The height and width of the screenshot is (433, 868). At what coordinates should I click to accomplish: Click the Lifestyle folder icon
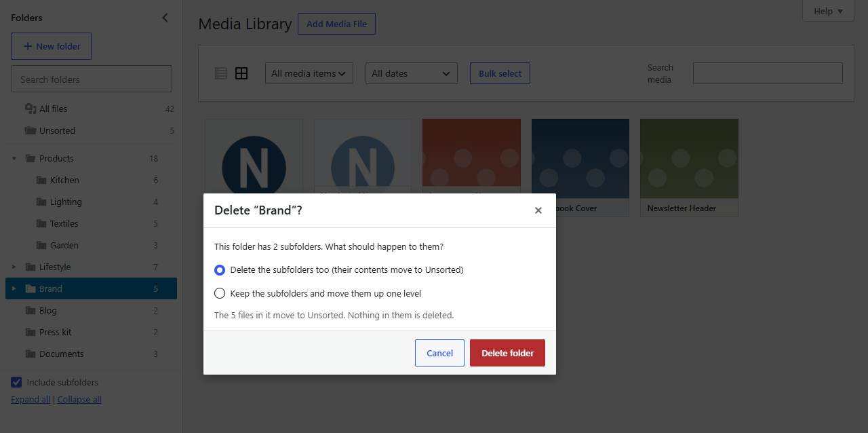tap(31, 267)
